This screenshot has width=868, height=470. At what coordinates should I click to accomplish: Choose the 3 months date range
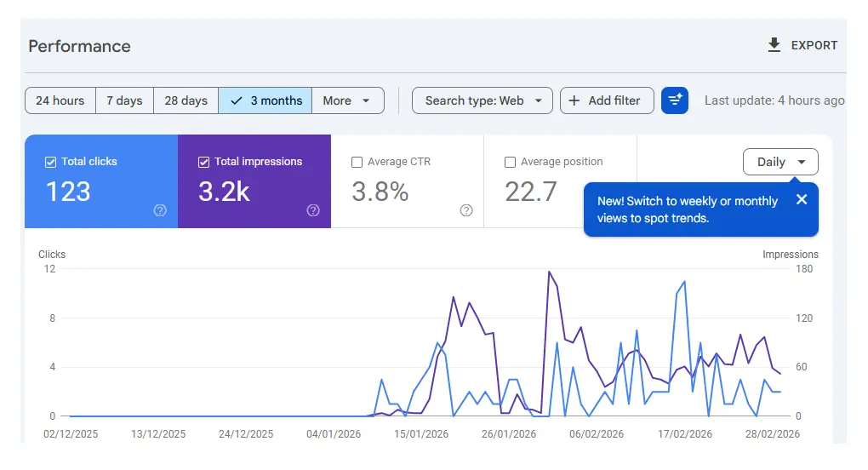tap(266, 100)
